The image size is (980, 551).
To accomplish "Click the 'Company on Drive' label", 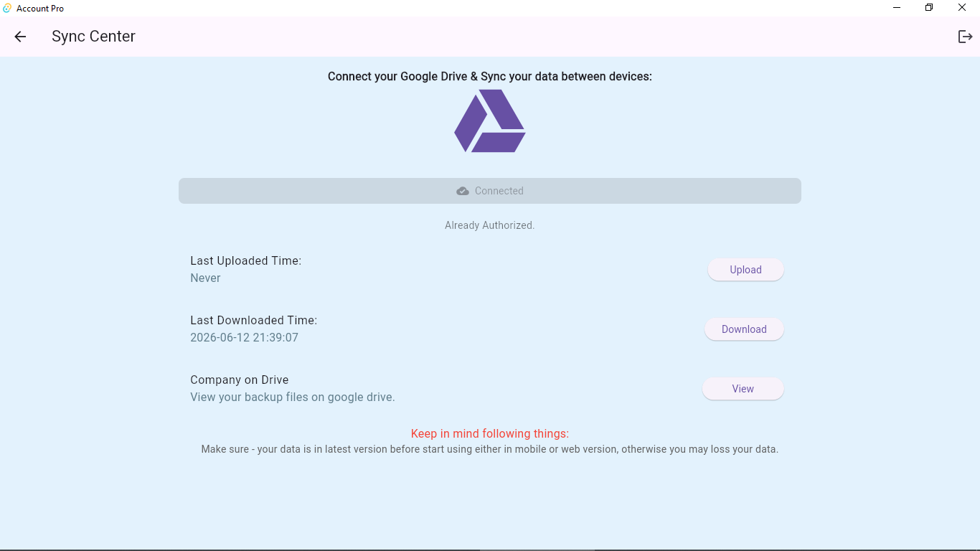I will [x=240, y=380].
